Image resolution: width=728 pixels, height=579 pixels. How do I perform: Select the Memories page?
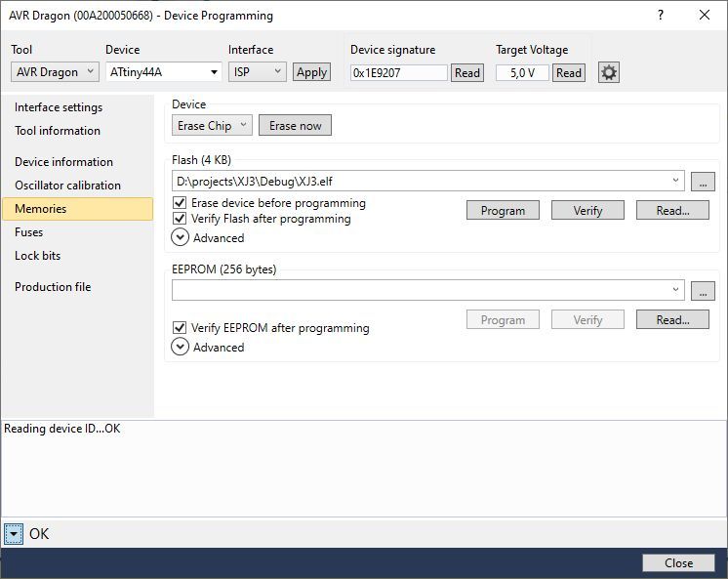[77, 209]
